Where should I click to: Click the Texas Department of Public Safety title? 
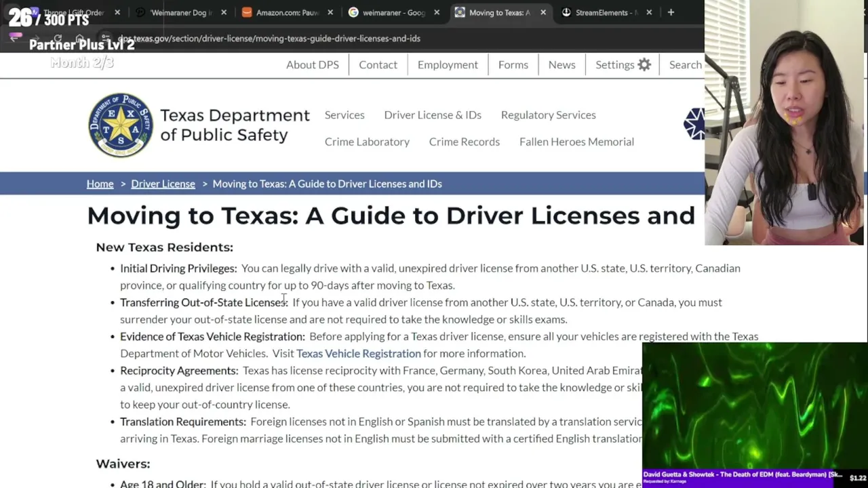click(235, 125)
